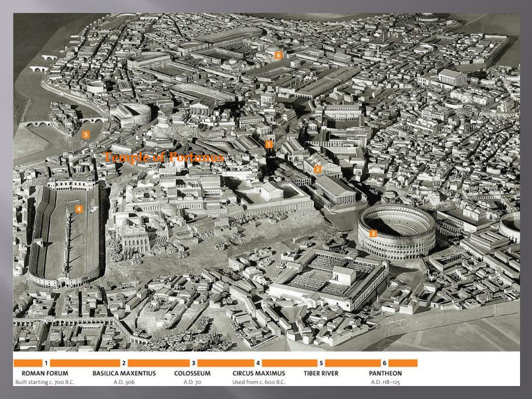Select the TIBER RIVER legend label
The image size is (532, 399).
click(x=322, y=373)
